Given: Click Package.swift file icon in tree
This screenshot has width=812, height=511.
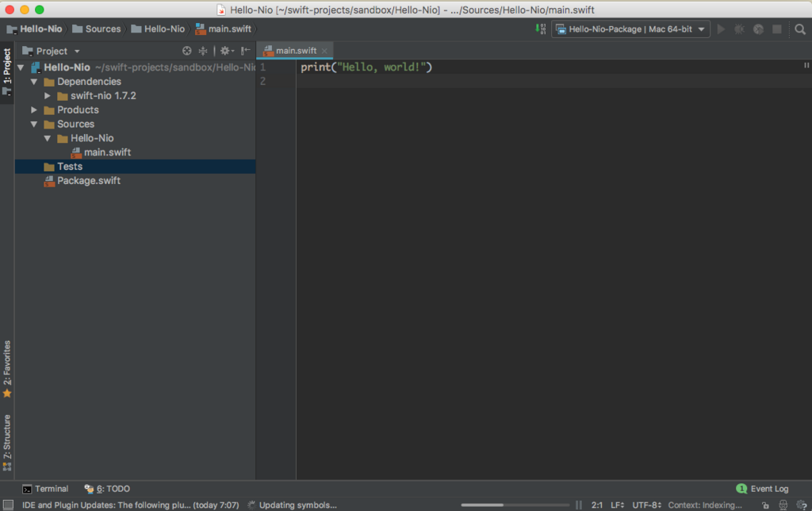Looking at the screenshot, I should 49,181.
